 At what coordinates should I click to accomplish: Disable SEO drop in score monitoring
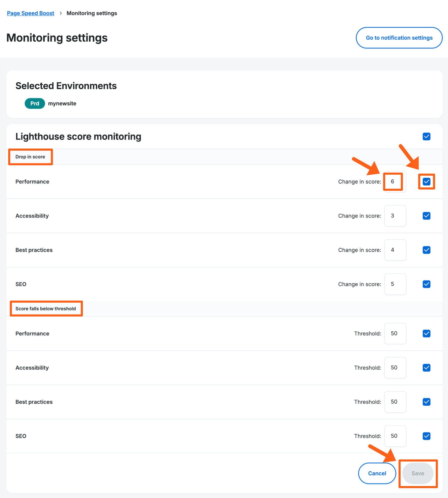point(426,284)
